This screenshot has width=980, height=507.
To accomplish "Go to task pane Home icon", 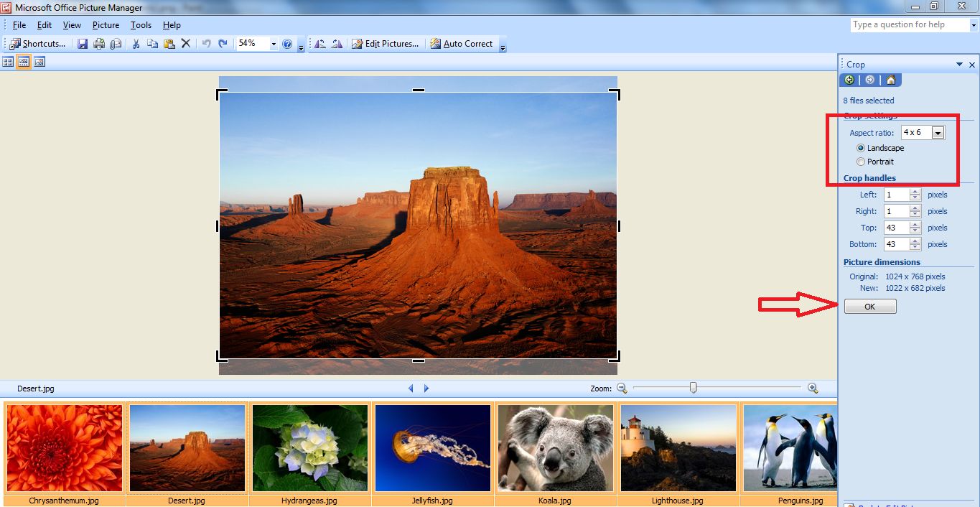I will [x=890, y=80].
